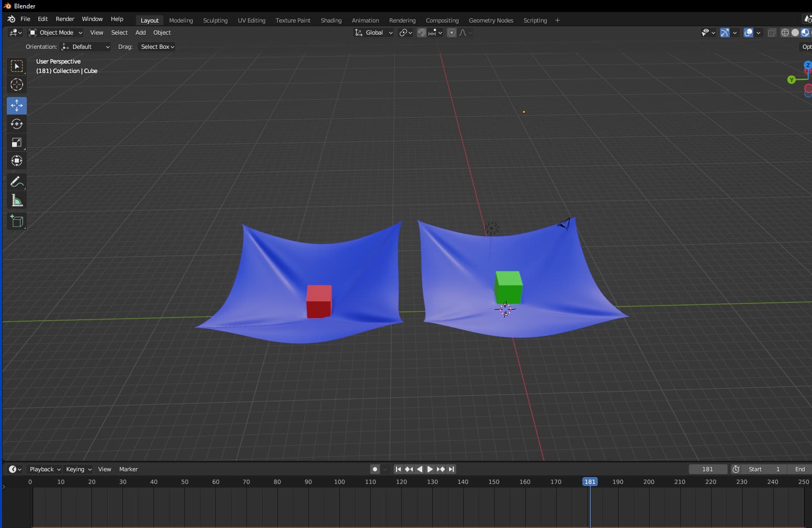Activate the Cursor tool

(x=16, y=85)
